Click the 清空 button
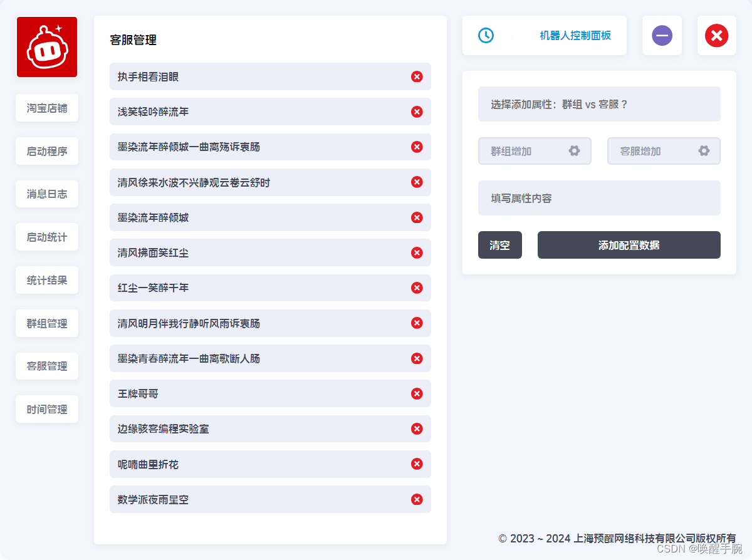Screen dimensions: 752x560 coord(500,245)
